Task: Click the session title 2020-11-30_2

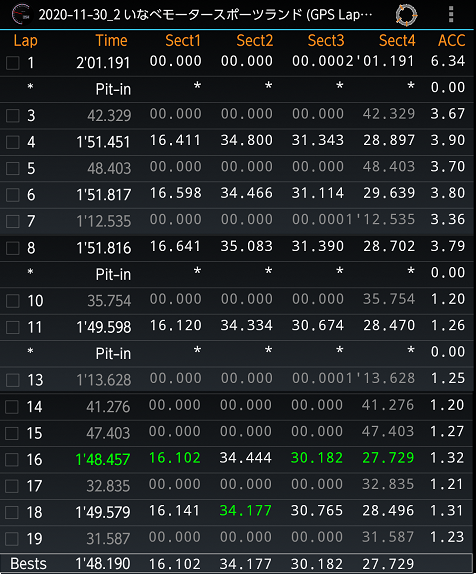Action: 79,15
